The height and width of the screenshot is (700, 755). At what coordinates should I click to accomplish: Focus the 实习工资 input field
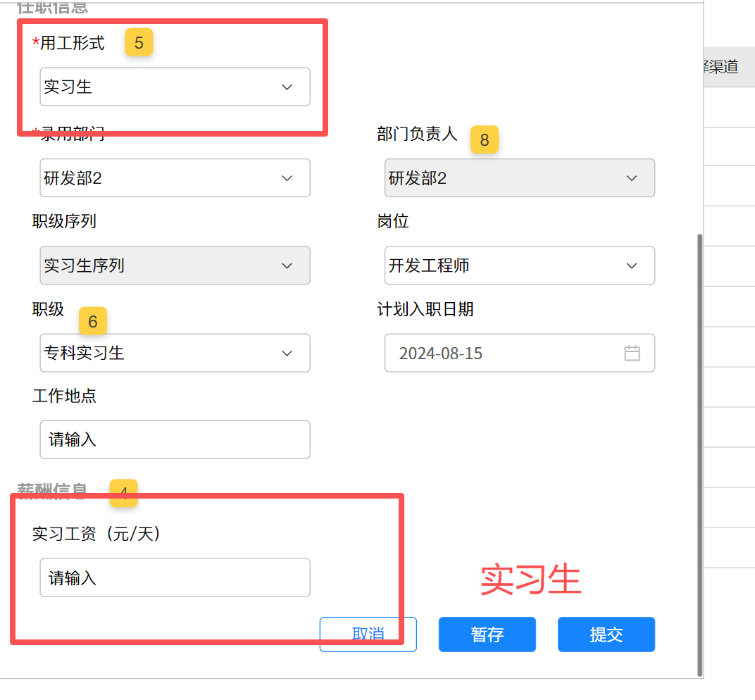[x=175, y=577]
